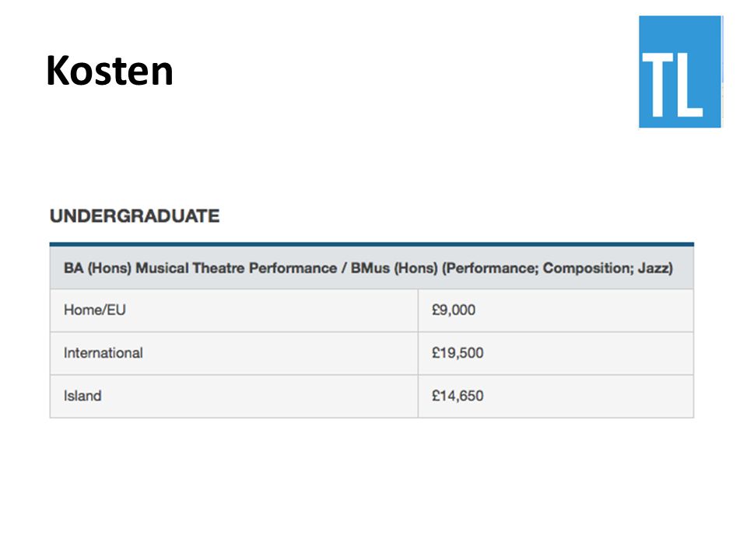The height and width of the screenshot is (560, 747).
Task: Click empty area of the International label cell
Action: click(281, 353)
